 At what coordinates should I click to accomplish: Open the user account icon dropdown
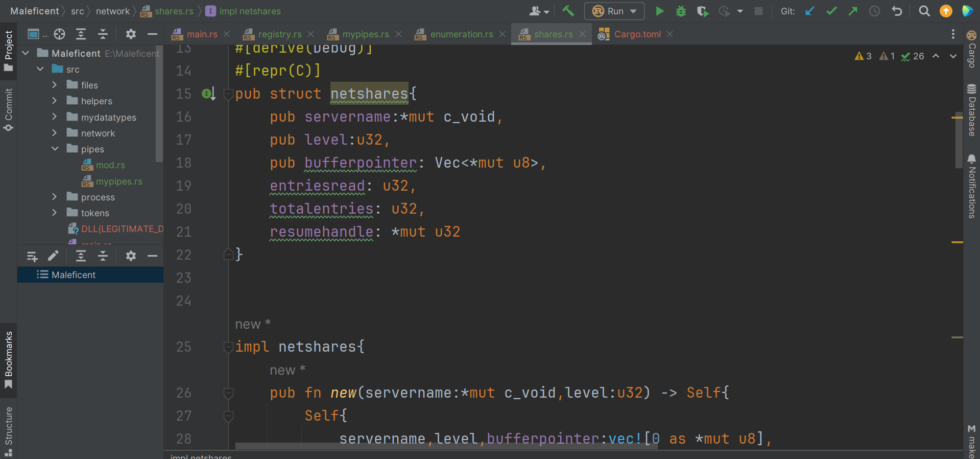539,11
